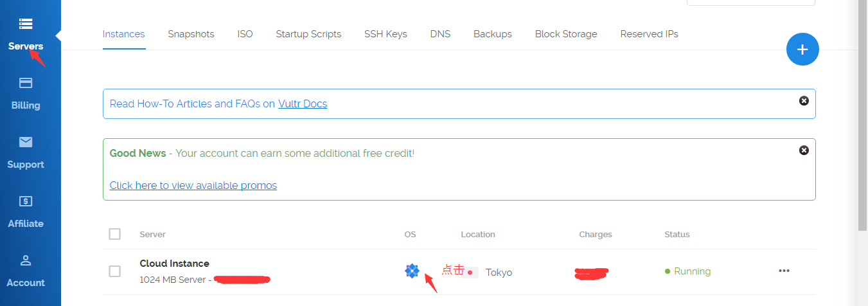Click the search field at top right
The width and height of the screenshot is (868, 306).
[750, 2]
